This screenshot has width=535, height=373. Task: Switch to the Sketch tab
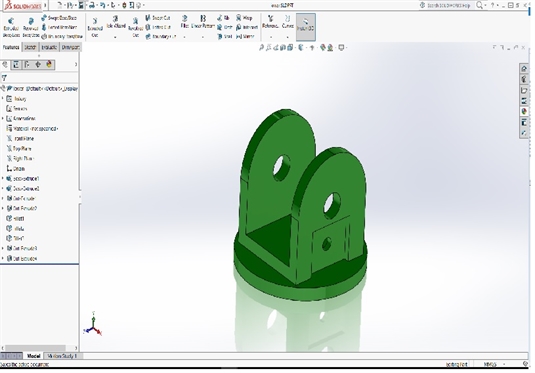pyautogui.click(x=30, y=47)
